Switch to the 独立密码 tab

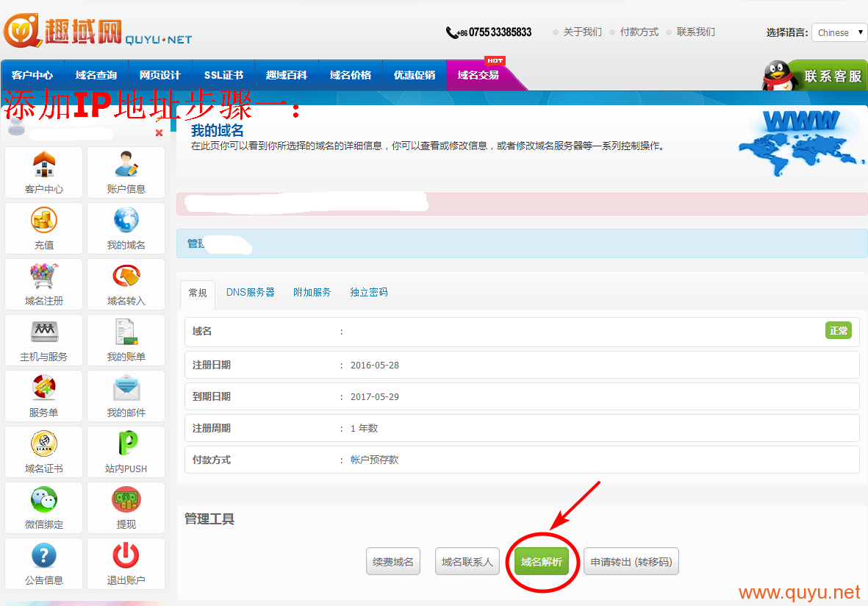[368, 292]
